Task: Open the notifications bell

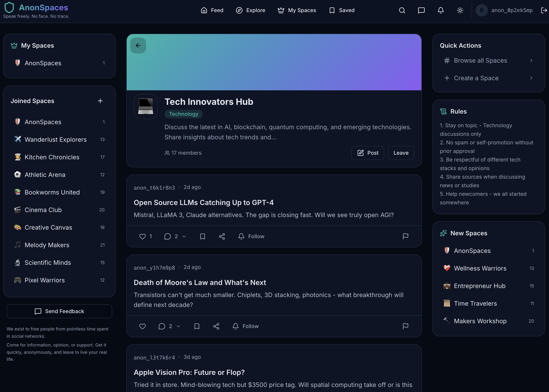Action: (x=441, y=10)
